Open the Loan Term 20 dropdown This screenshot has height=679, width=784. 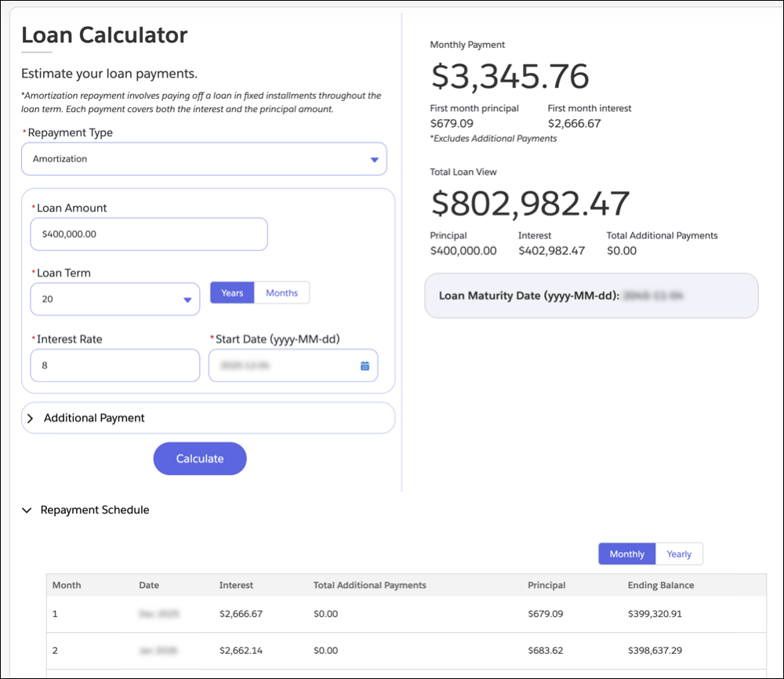tap(115, 299)
